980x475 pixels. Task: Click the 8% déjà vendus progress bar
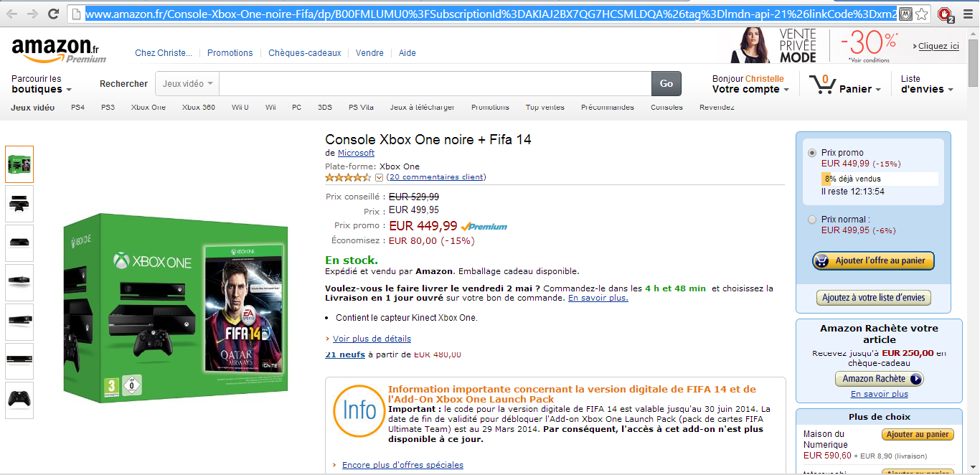click(880, 179)
